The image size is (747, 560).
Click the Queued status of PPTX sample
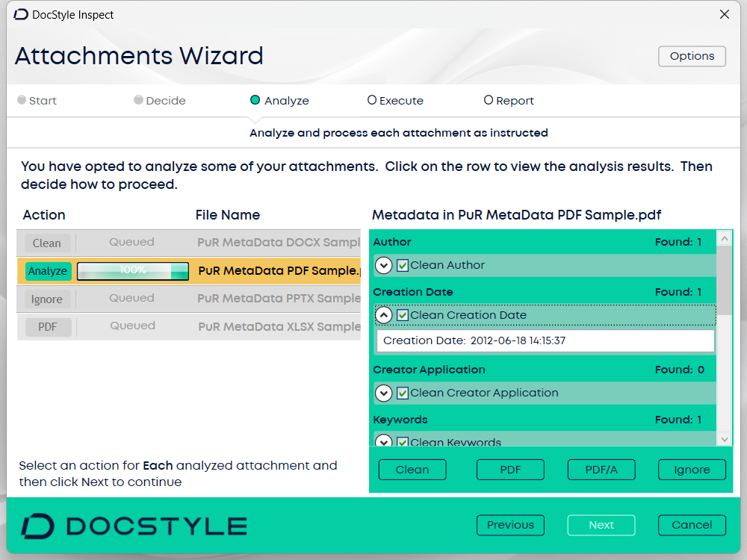(132, 298)
